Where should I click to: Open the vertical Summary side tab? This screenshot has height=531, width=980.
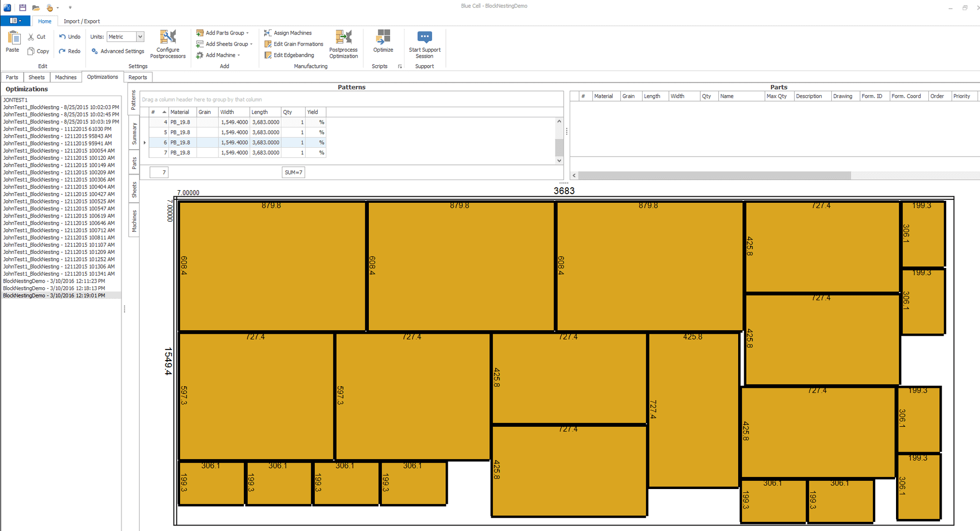[134, 134]
